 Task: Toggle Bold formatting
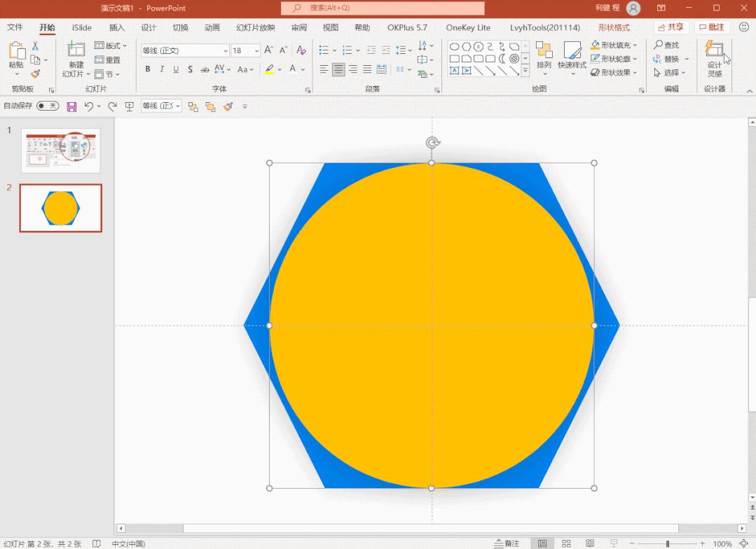tap(148, 69)
